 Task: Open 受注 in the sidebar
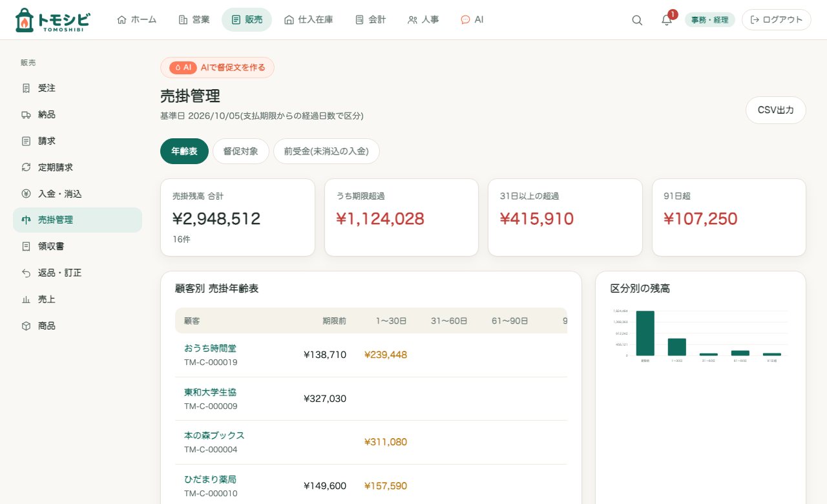tap(78, 88)
